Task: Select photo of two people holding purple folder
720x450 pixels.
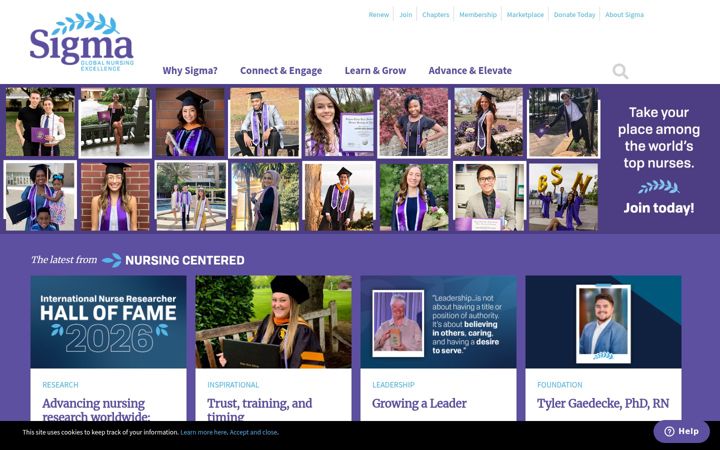Action: point(40,122)
